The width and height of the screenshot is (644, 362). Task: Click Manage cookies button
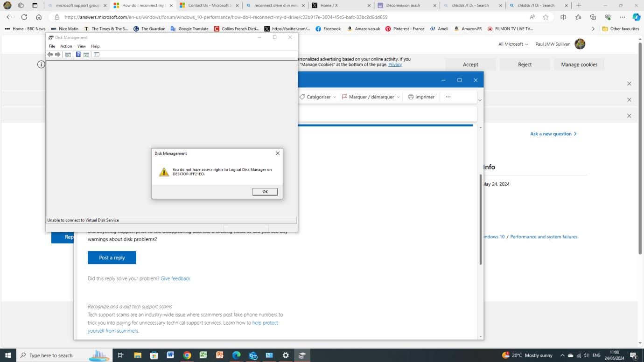point(579,64)
